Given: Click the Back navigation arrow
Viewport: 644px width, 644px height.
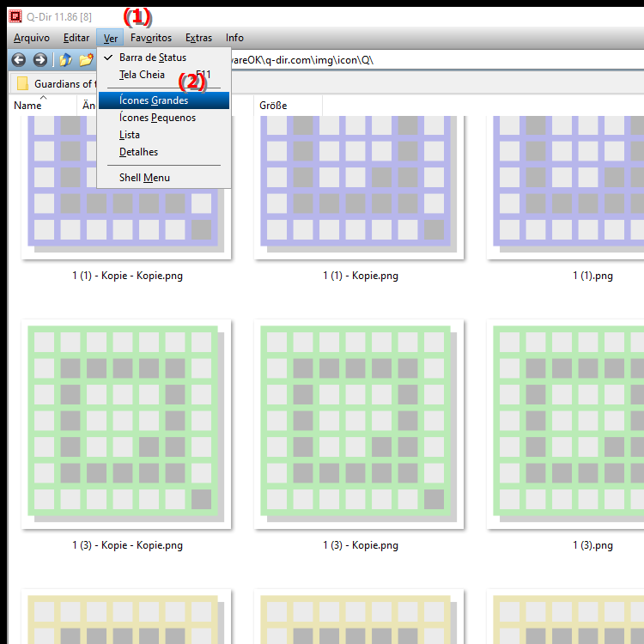Looking at the screenshot, I should tap(18, 60).
